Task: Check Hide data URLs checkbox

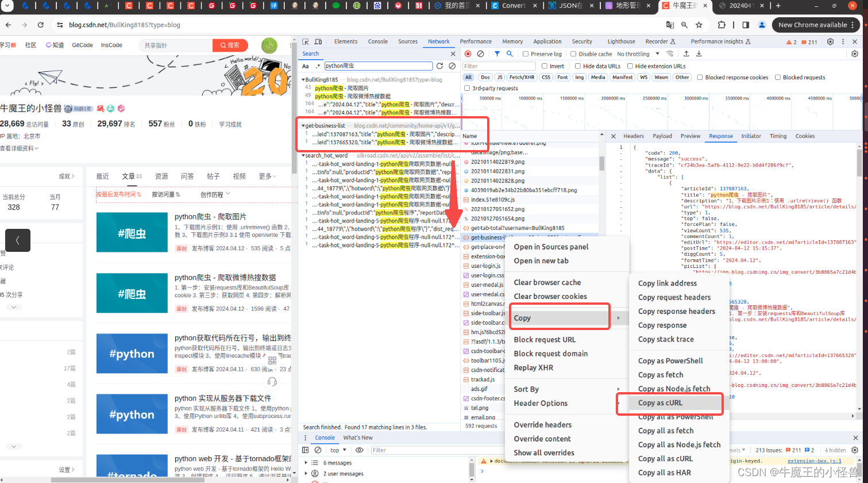Action: [578, 66]
